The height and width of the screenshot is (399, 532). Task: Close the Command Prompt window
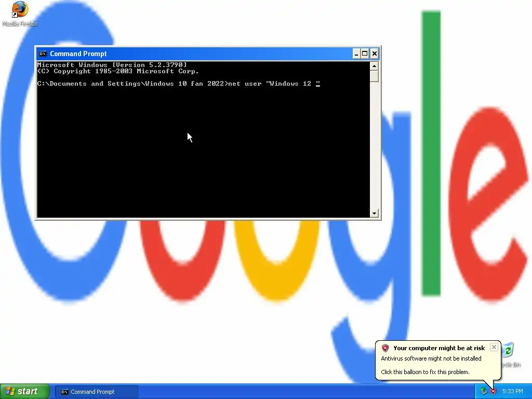click(x=374, y=54)
